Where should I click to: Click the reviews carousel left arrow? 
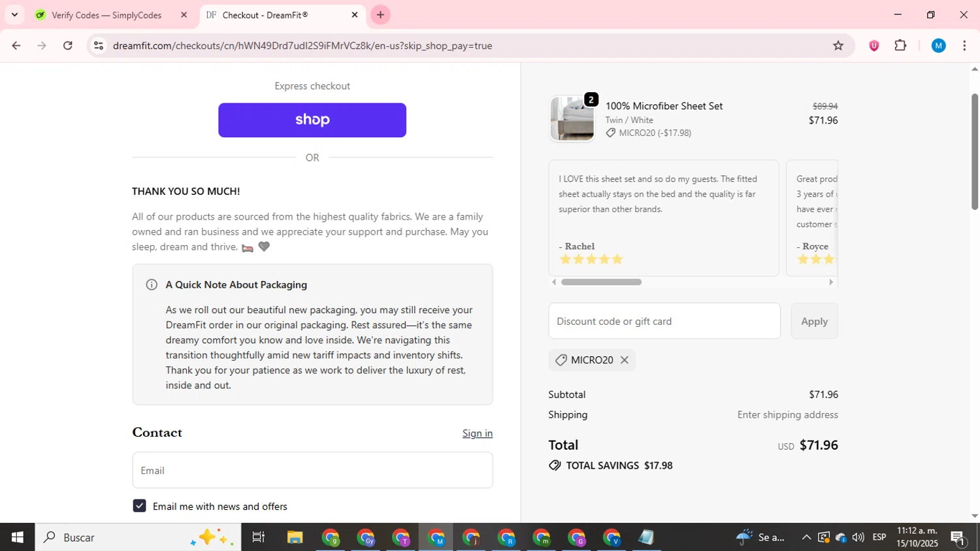coord(554,282)
